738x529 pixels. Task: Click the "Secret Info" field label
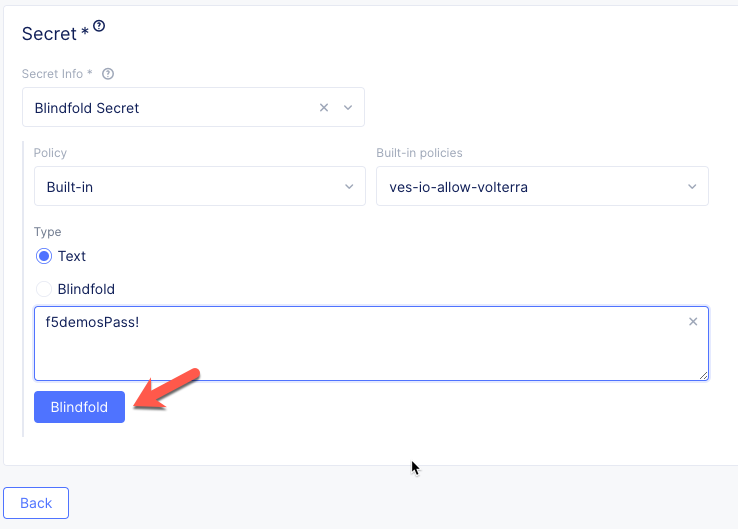tap(58, 73)
